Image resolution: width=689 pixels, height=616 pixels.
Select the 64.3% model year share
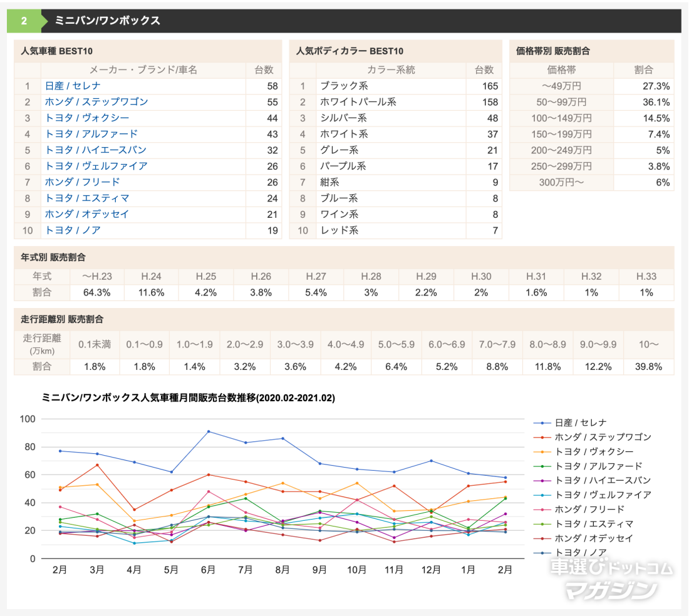96,292
